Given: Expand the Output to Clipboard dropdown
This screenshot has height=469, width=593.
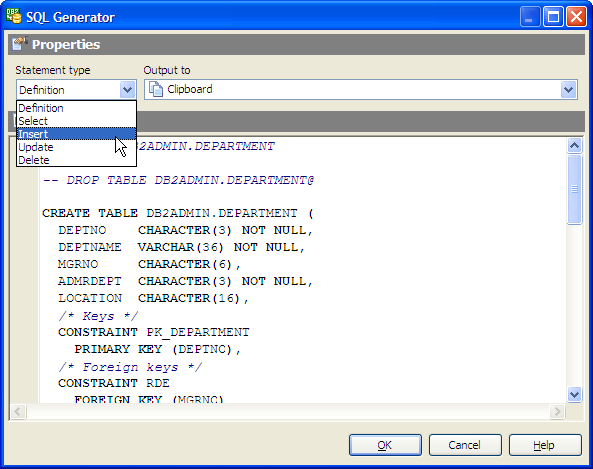Looking at the screenshot, I should tap(568, 90).
